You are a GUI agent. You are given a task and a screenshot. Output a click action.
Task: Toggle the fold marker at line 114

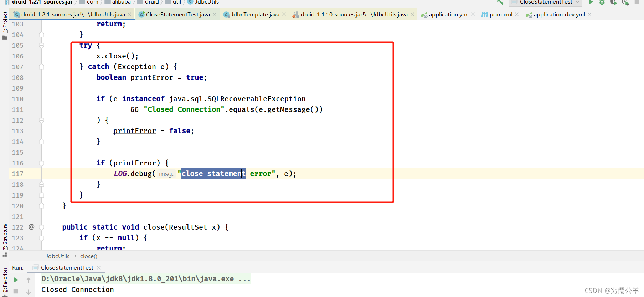[x=42, y=142]
